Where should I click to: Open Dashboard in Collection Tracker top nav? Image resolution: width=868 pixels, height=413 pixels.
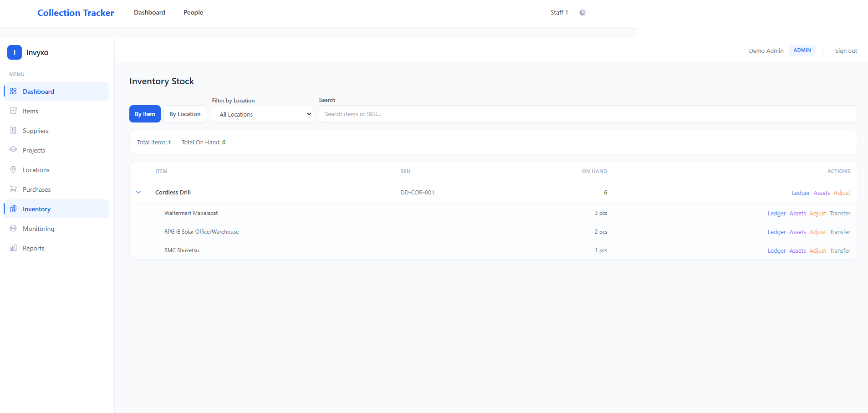tap(149, 12)
